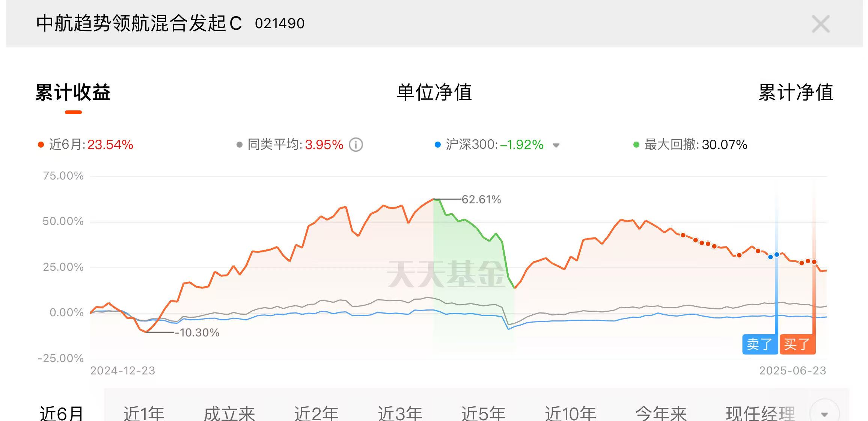The image size is (868, 421).
Task: Expand the 沪深300 benchmark dropdown arrow
Action: click(556, 145)
